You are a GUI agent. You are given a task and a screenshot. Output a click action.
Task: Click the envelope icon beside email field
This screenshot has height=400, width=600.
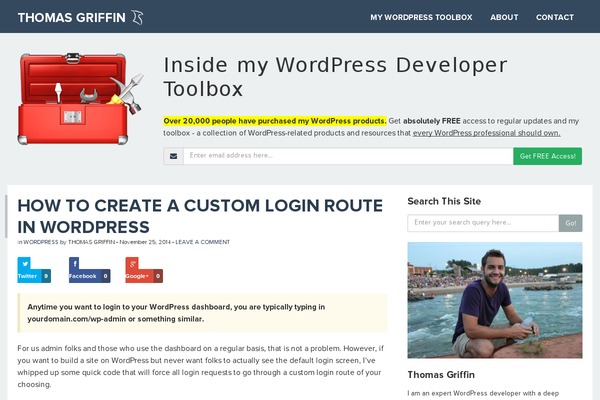tap(173, 156)
